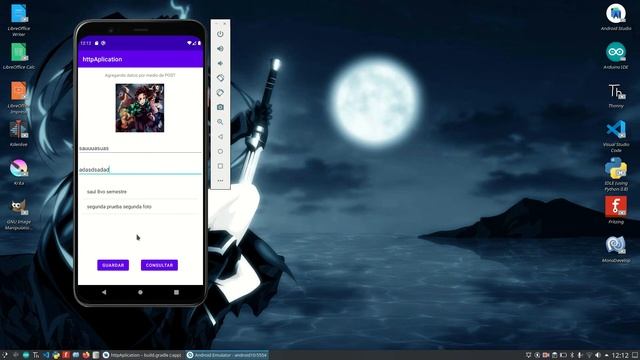Expand hidden system tray icons arrow
The width and height of the screenshot is (640, 360).
(x=607, y=355)
